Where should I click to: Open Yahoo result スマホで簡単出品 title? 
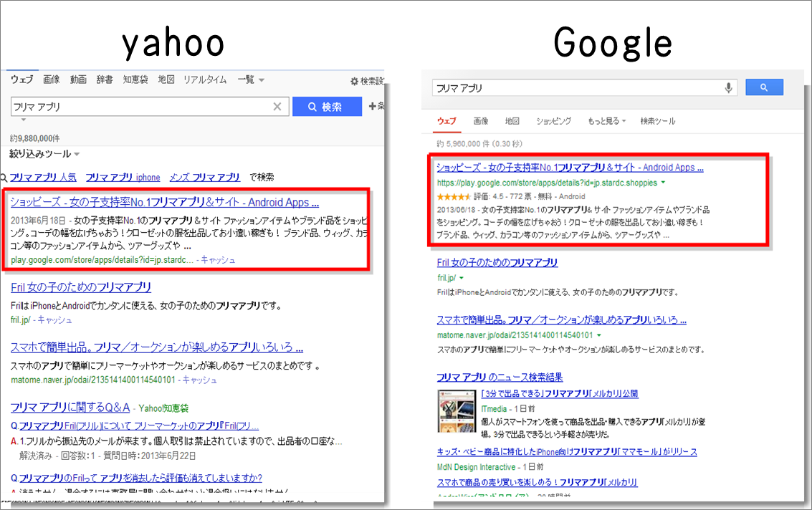(157, 347)
